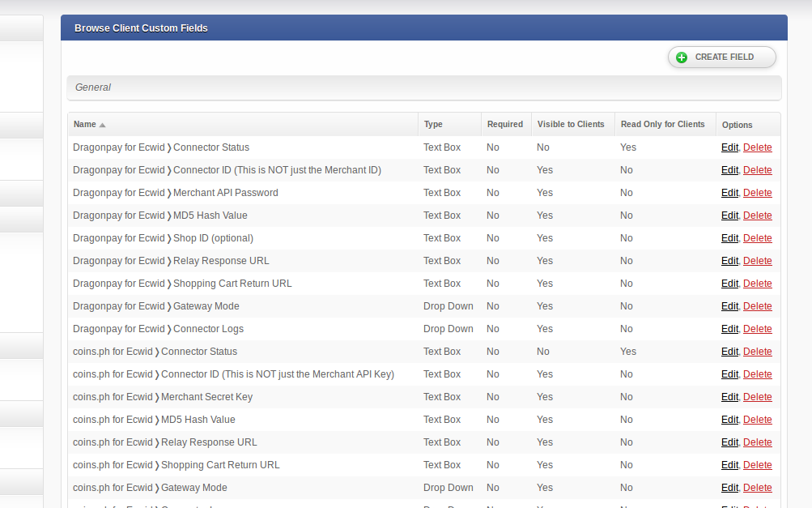Delete coins.ph Connector ID field

tap(757, 374)
